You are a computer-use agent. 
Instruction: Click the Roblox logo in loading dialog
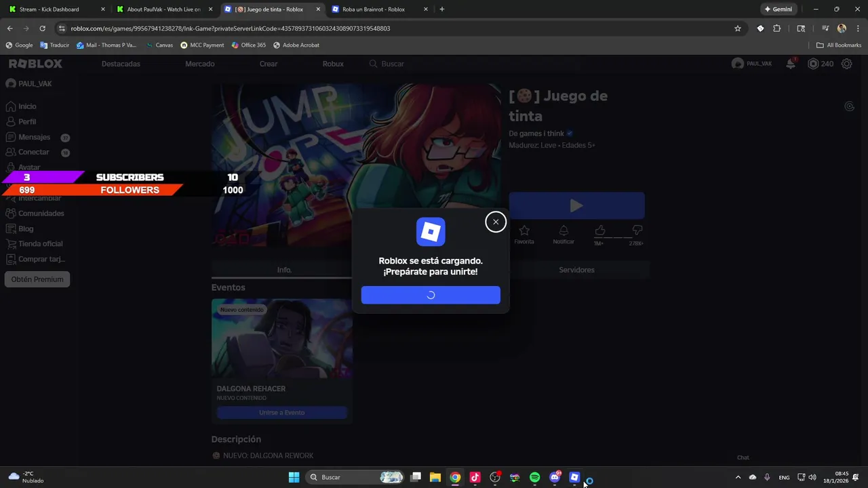pyautogui.click(x=431, y=232)
